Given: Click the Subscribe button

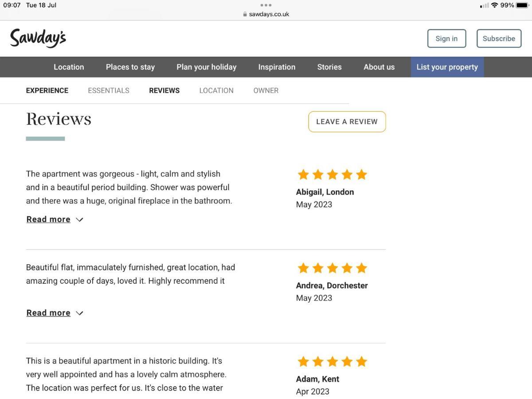Looking at the screenshot, I should (x=499, y=39).
